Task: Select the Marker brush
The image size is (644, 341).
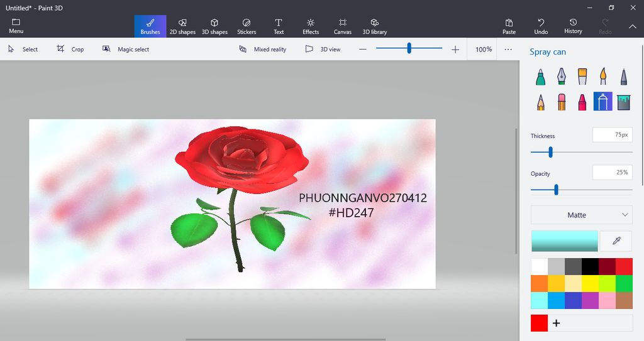Action: [x=540, y=77]
